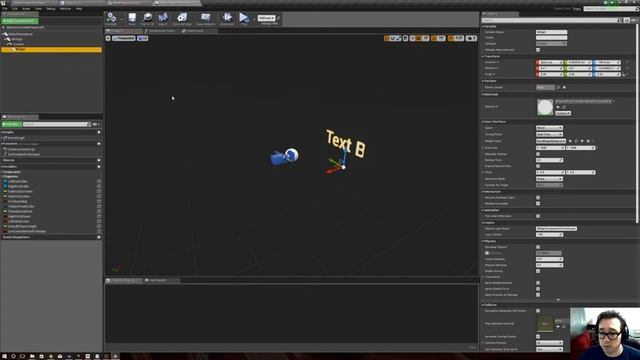Add an event dispatcher with its plus icon
This screenshot has width=640, height=360.
pyautogui.click(x=99, y=237)
